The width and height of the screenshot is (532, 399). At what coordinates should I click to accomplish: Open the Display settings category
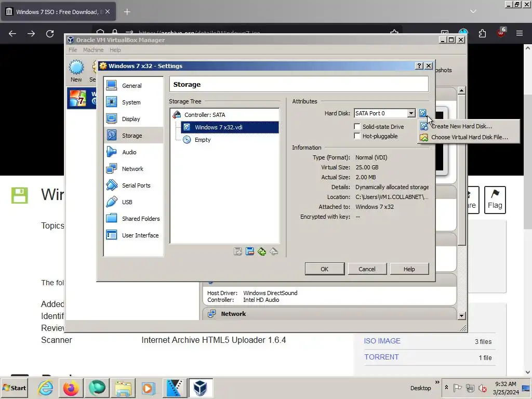click(133, 119)
